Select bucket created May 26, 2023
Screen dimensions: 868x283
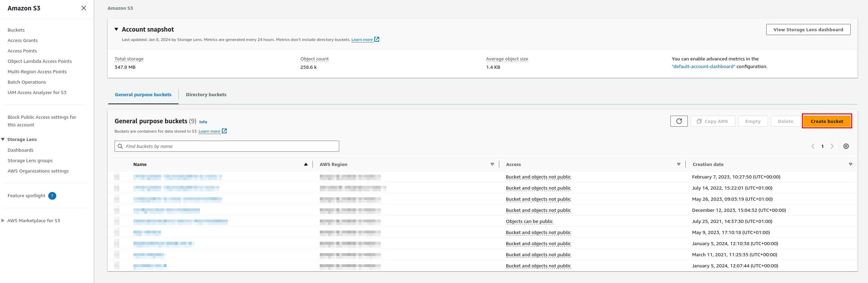point(117,199)
